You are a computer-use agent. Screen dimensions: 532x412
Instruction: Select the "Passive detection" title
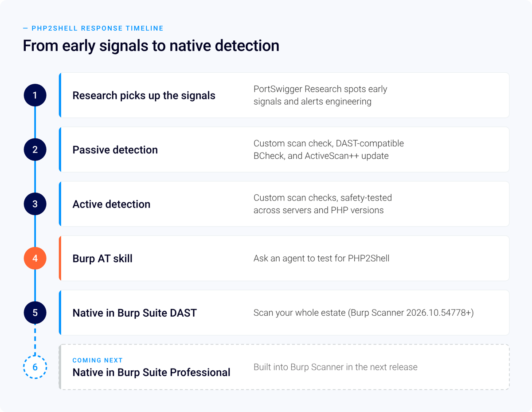tap(115, 150)
